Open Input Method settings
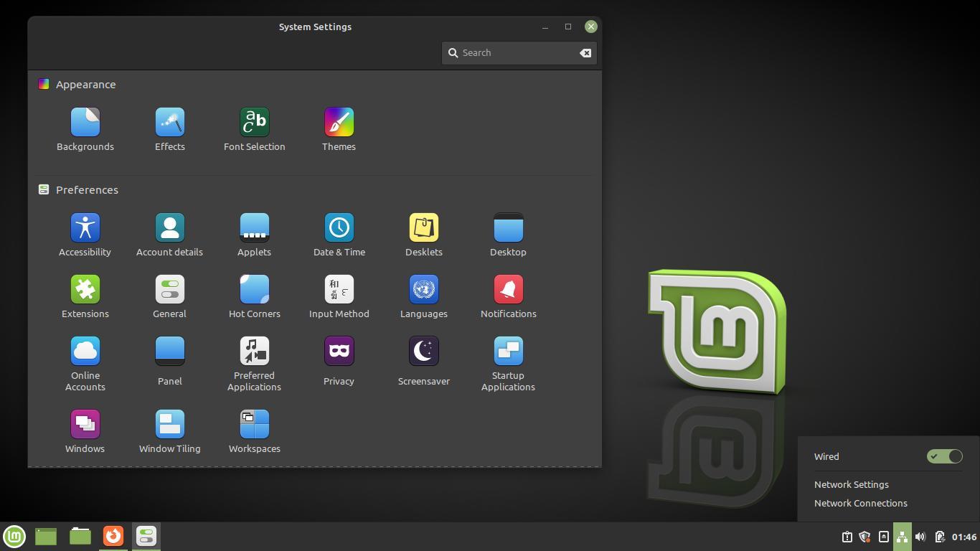The height and width of the screenshot is (551, 980). point(339,296)
